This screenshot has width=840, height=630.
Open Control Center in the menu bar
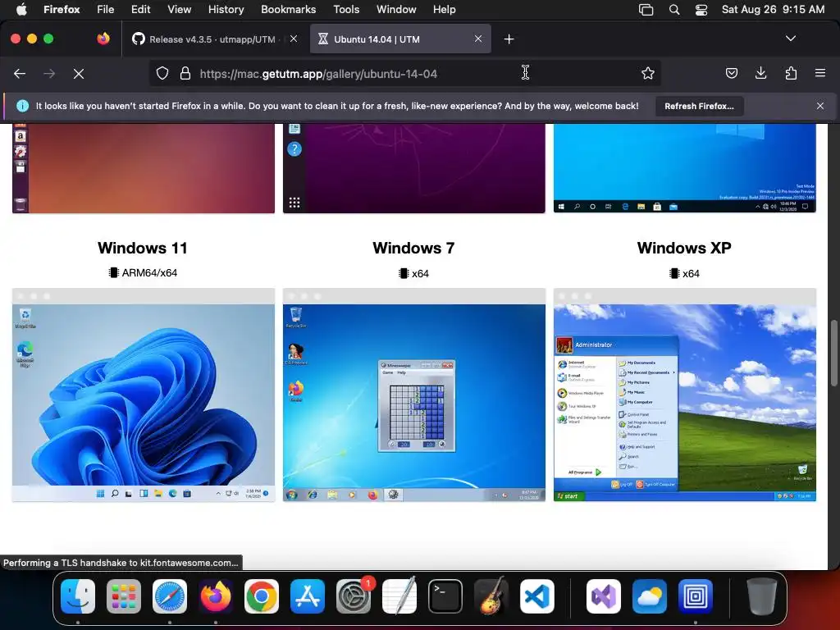(701, 10)
